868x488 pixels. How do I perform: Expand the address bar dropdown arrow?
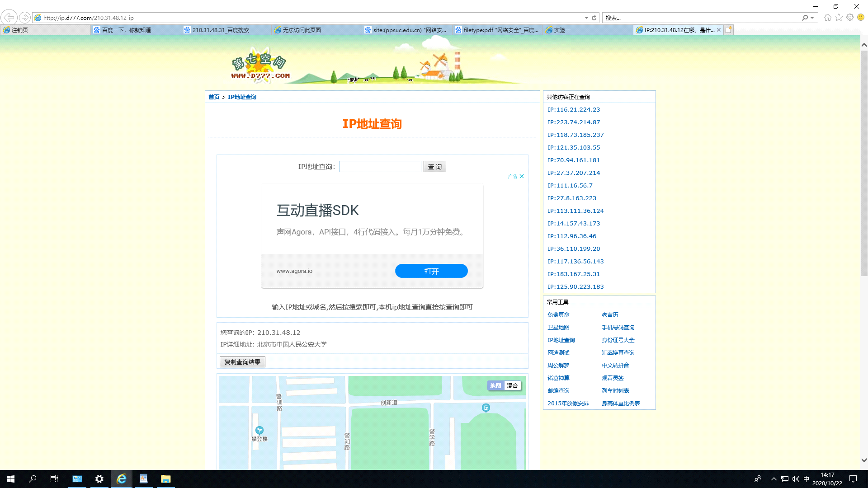coord(586,18)
